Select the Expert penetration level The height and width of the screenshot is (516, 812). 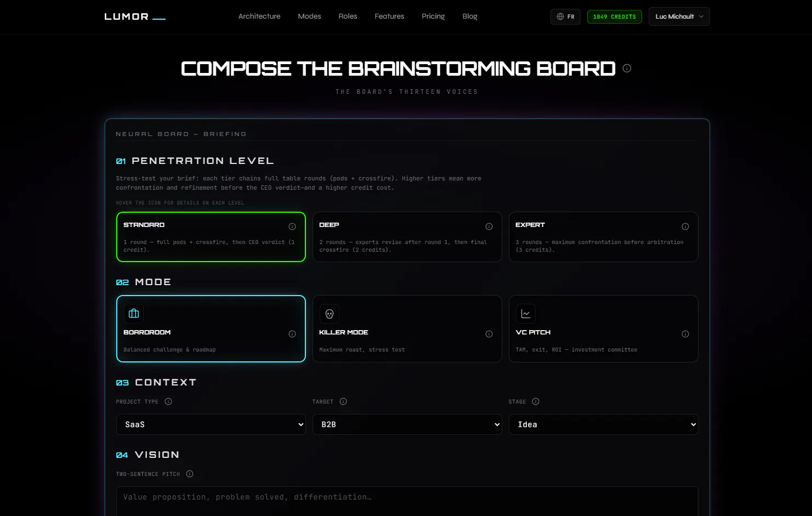coord(604,237)
